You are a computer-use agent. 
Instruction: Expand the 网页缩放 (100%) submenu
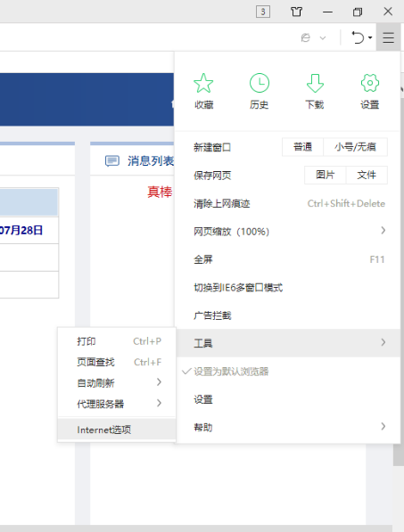(x=288, y=232)
